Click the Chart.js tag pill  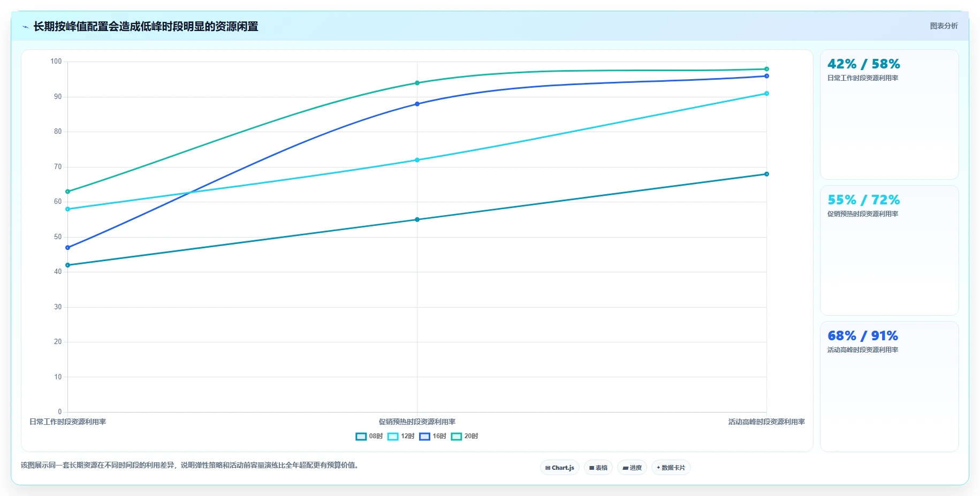pyautogui.click(x=559, y=468)
